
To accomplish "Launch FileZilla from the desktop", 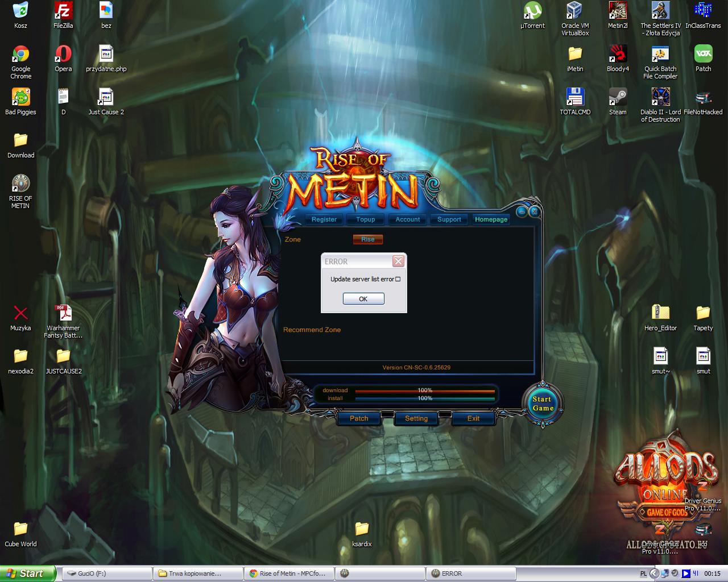I will [63, 15].
